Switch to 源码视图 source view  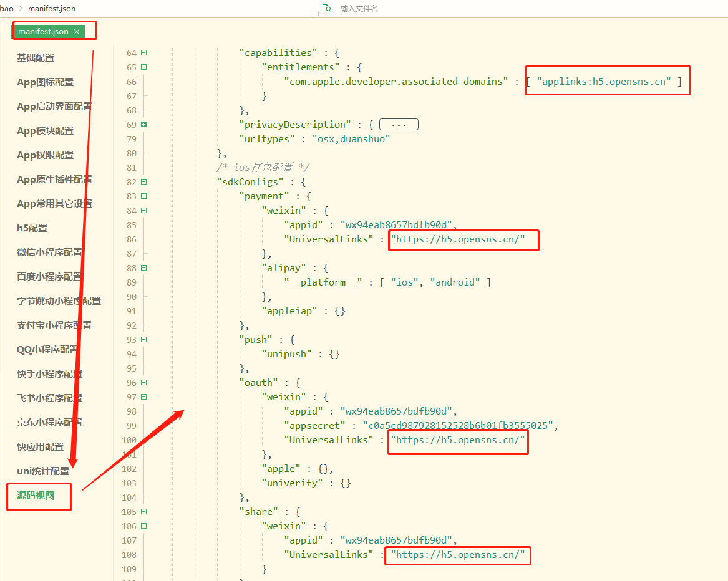point(36,496)
